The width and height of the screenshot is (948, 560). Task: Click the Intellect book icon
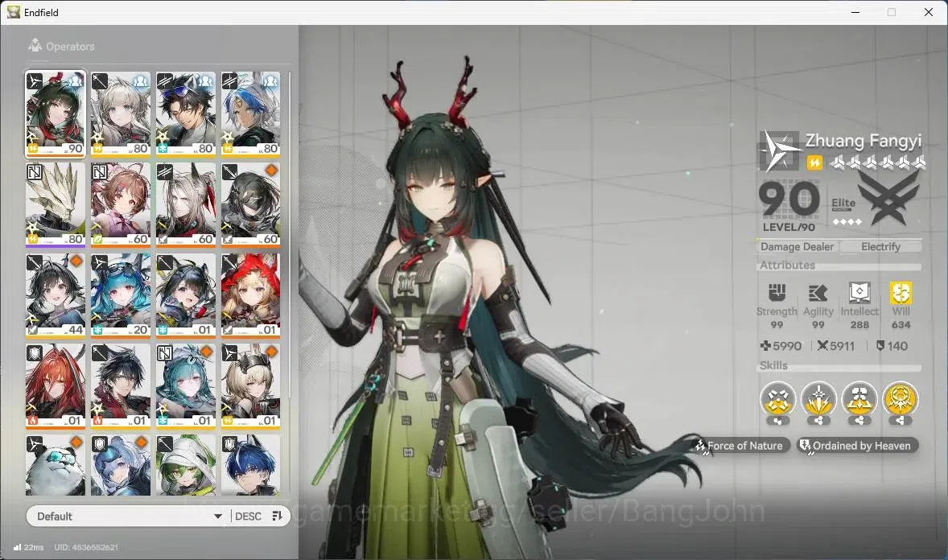coord(859,293)
